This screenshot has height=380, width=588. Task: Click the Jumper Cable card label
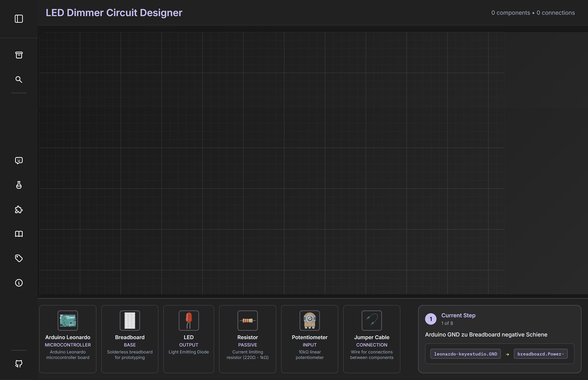click(371, 337)
